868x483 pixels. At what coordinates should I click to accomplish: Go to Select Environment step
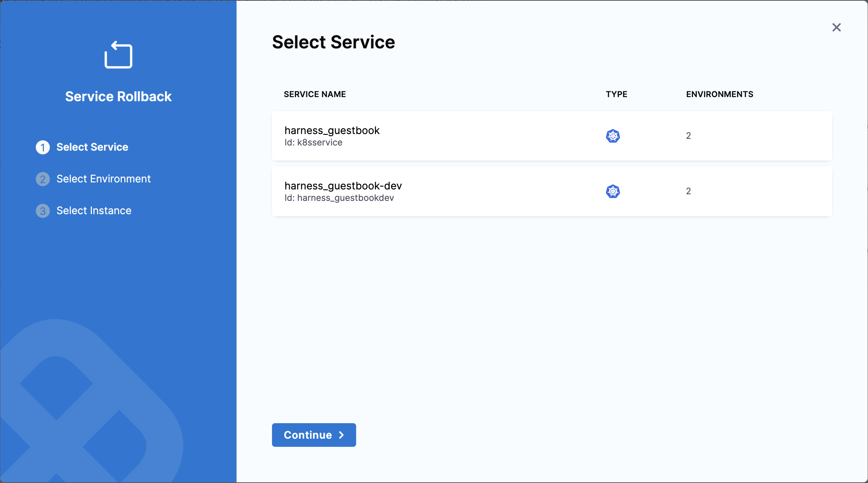pos(103,179)
